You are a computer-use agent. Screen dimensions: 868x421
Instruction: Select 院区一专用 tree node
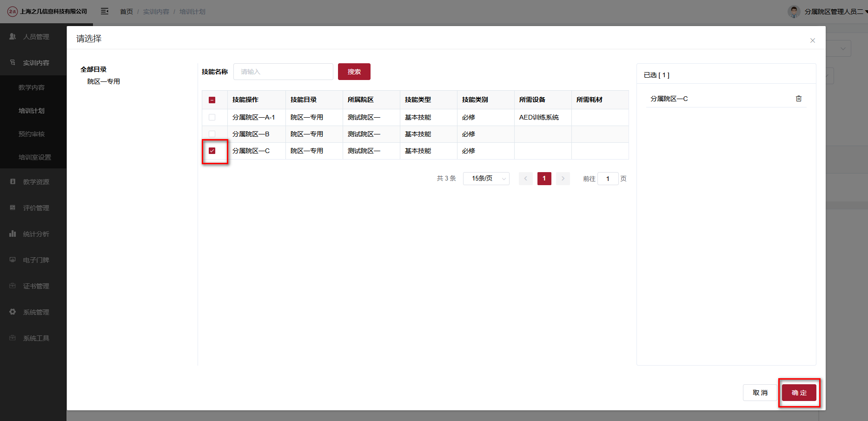point(104,81)
